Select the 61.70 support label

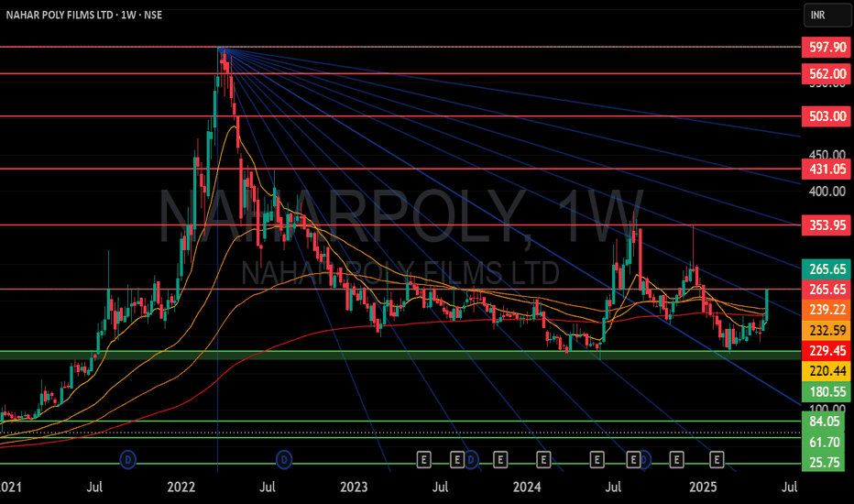[x=824, y=442]
